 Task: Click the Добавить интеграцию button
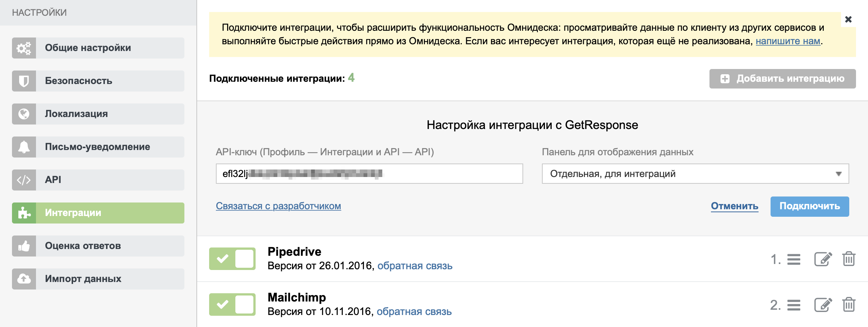[x=782, y=79]
